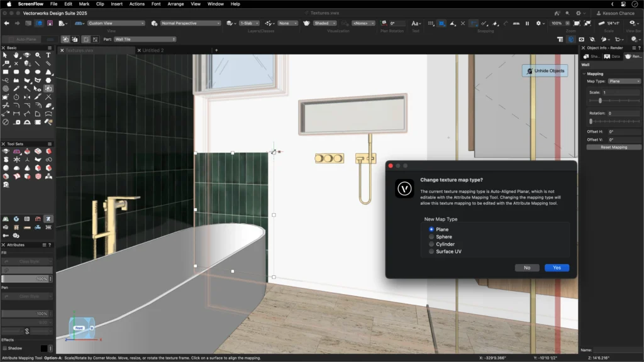Open the Arrange menu
644x362 pixels.
(x=175, y=4)
